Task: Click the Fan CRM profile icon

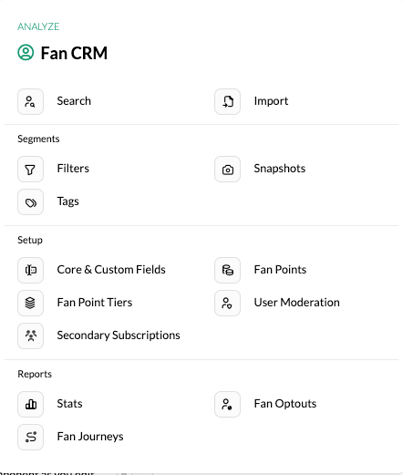Action: click(26, 53)
